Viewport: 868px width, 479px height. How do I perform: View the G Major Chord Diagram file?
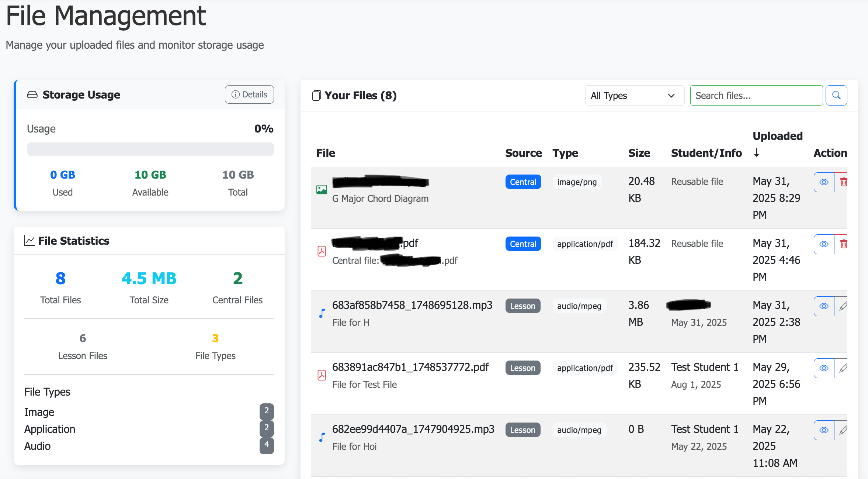coord(824,182)
